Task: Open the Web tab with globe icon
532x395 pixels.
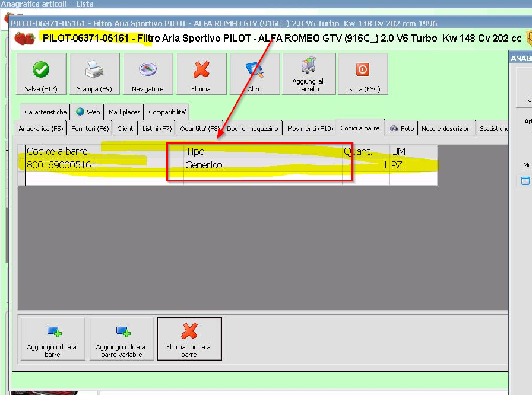Action: tap(88, 112)
